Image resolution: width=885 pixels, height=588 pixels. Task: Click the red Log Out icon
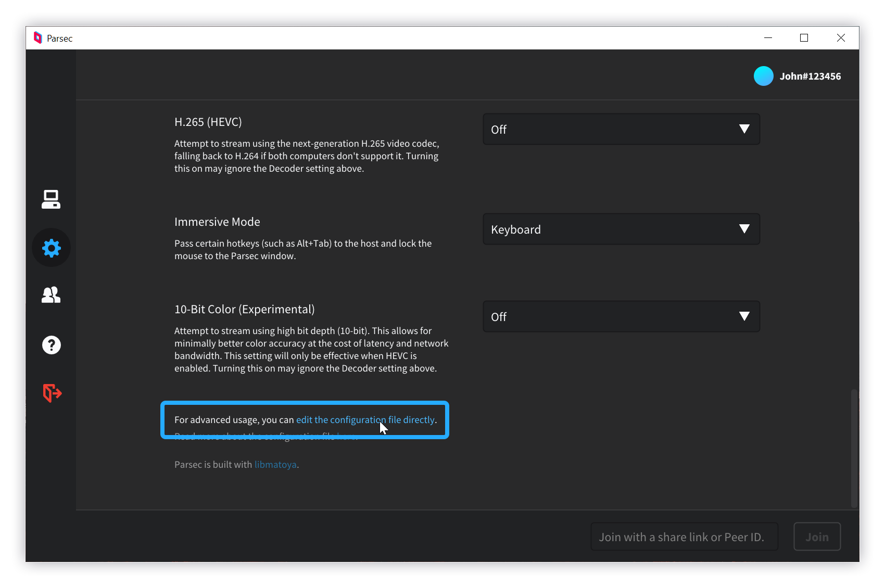52,393
